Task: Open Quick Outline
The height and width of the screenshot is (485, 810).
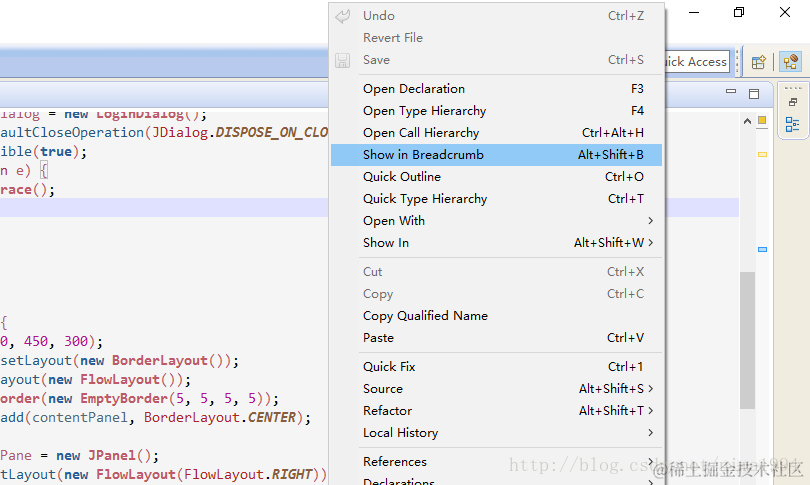Action: [x=496, y=177]
